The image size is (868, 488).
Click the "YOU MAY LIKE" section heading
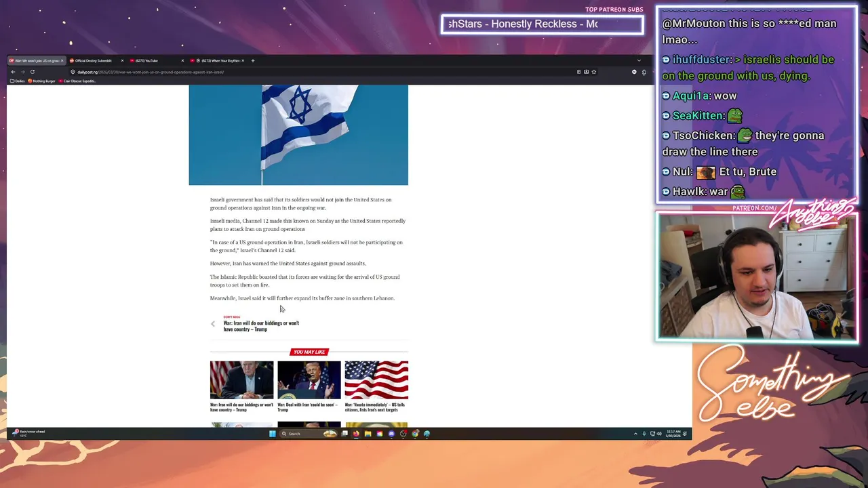click(309, 352)
